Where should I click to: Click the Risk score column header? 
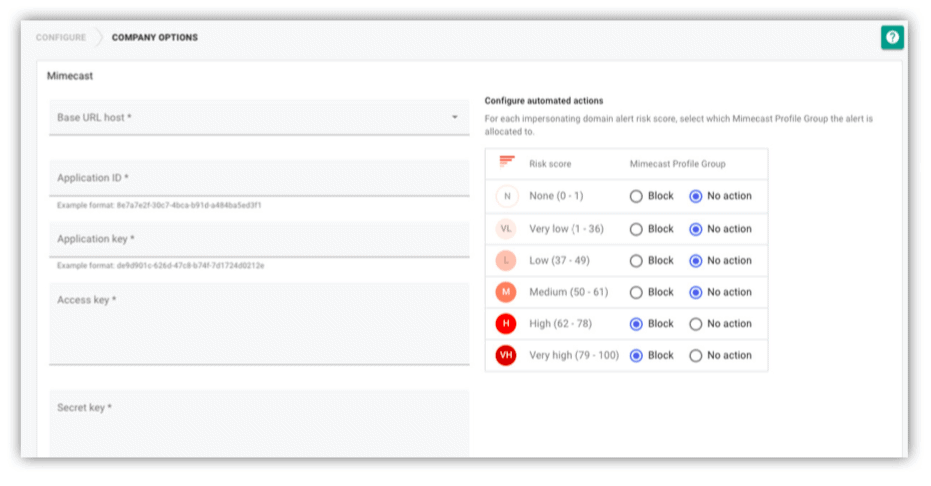tap(550, 164)
